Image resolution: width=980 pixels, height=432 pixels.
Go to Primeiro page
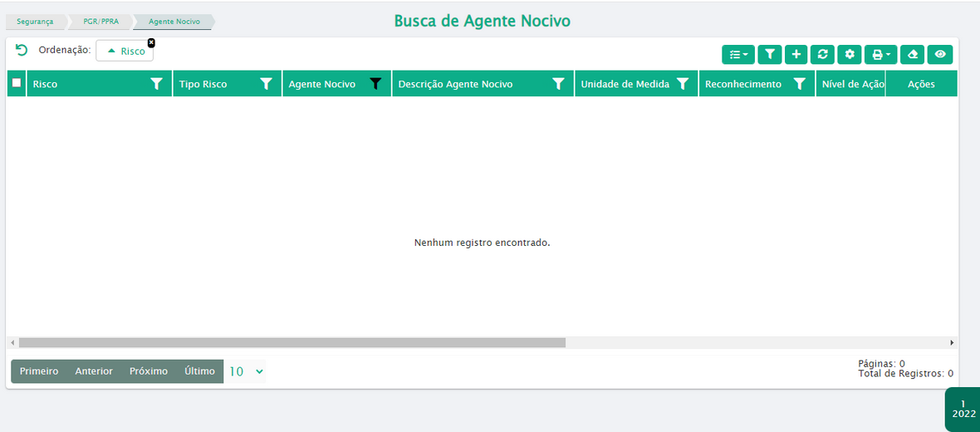tap(39, 371)
